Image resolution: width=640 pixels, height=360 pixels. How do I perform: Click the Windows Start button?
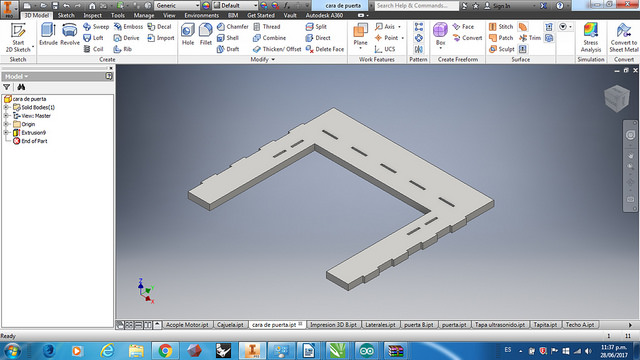coord(12,351)
